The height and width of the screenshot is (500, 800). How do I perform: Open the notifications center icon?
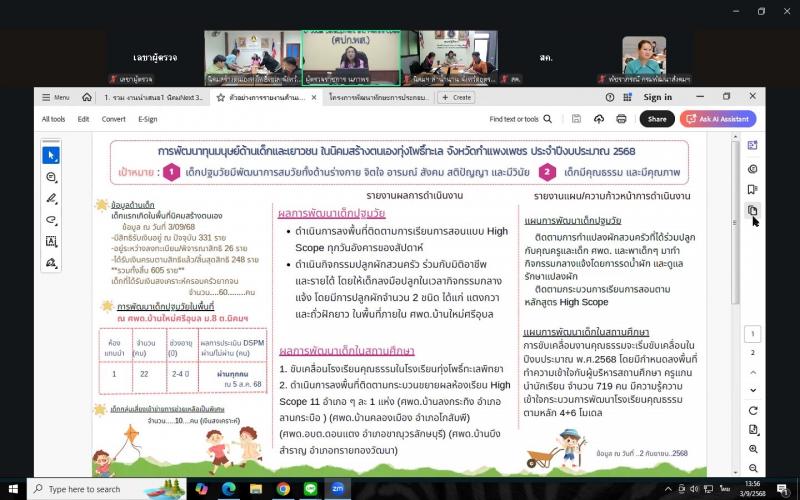(x=784, y=489)
